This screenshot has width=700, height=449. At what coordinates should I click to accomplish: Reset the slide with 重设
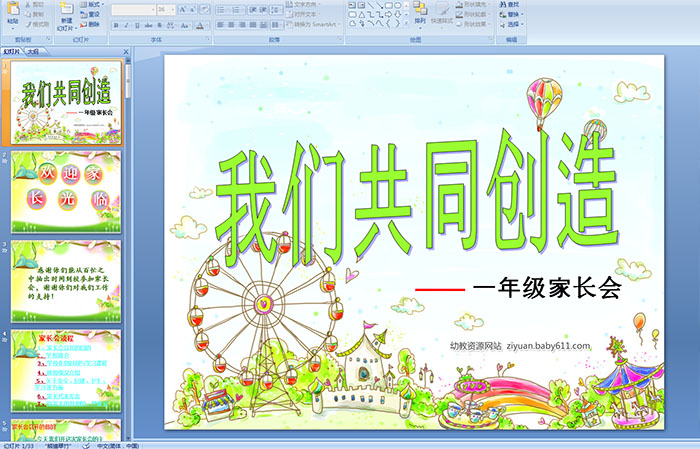[90, 14]
